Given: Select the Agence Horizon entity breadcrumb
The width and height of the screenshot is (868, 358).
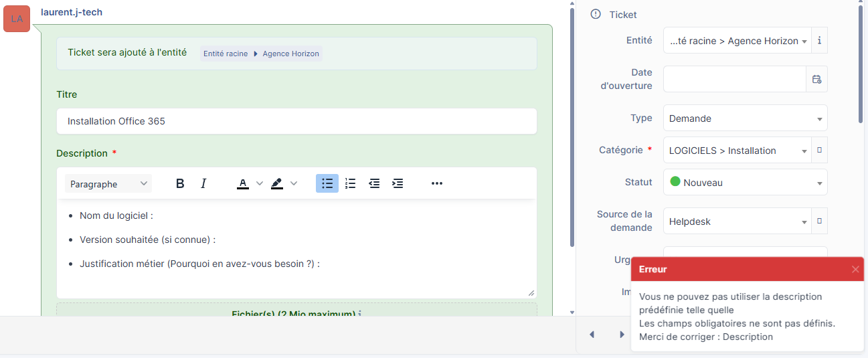Looking at the screenshot, I should (x=290, y=54).
